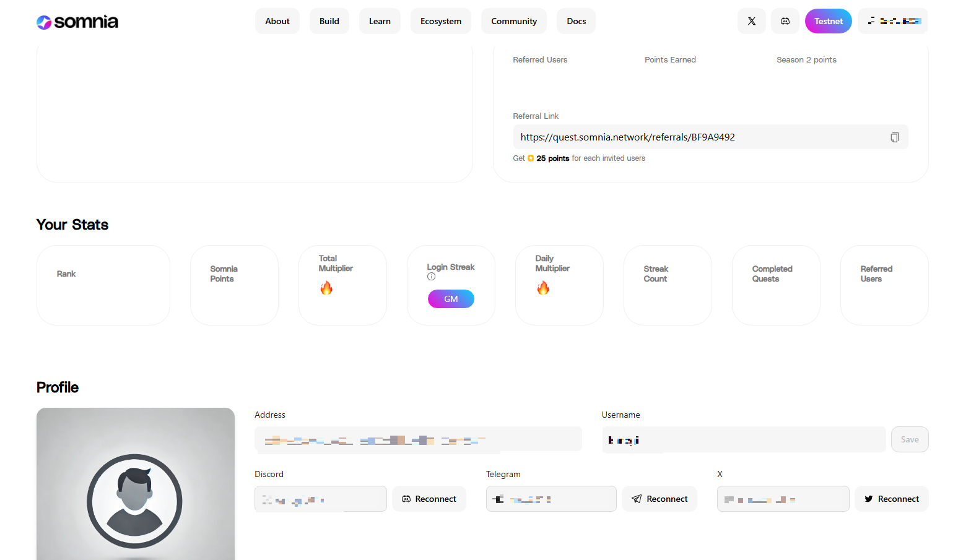Viewport: 958px width, 560px height.
Task: Click the Total Multiplier flame icon
Action: point(326,288)
